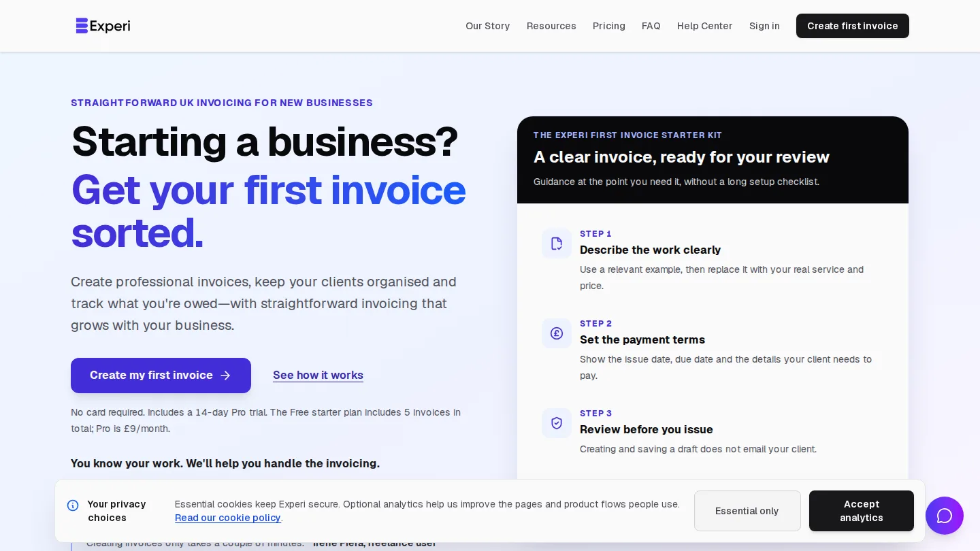Viewport: 980px width, 551px height.
Task: Go to Pricing
Action: point(609,26)
